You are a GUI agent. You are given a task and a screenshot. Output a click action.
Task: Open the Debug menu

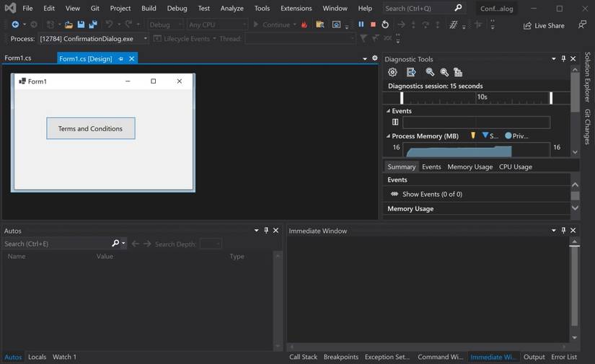pyautogui.click(x=177, y=8)
